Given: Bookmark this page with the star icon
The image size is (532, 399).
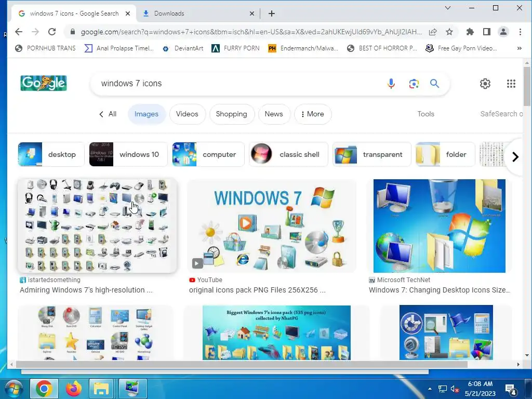Looking at the screenshot, I should (x=449, y=32).
